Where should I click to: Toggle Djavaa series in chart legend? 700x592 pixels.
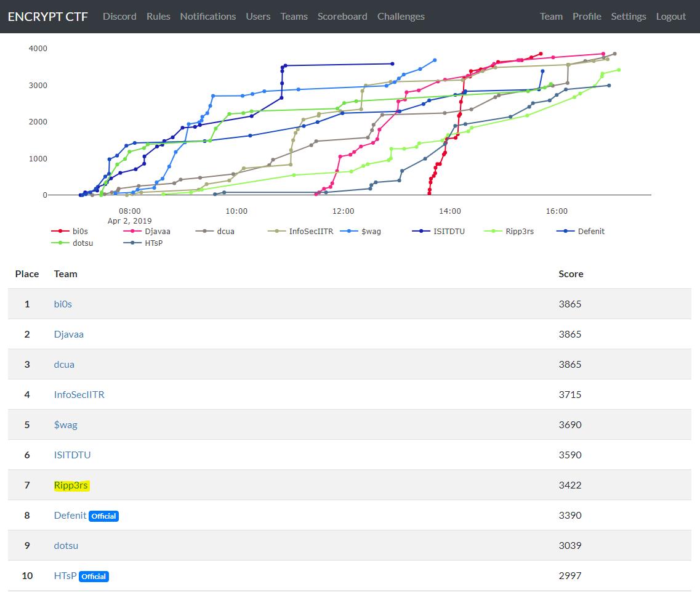pyautogui.click(x=147, y=231)
